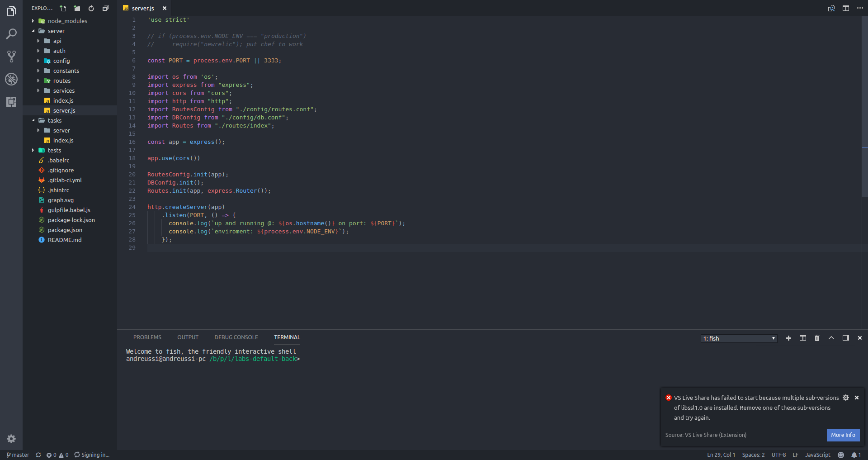This screenshot has height=460, width=868.
Task: Move panel to the right side
Action: pyautogui.click(x=846, y=338)
